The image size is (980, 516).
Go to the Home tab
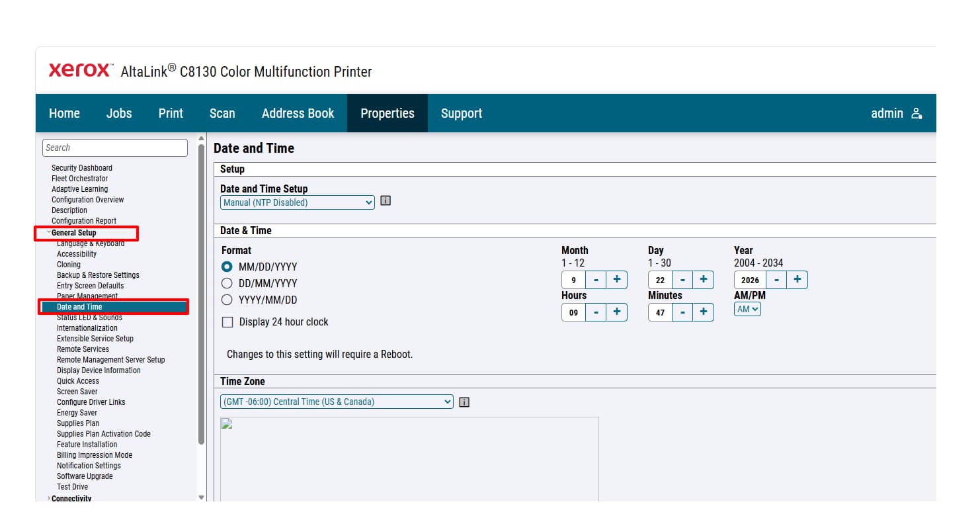64,113
